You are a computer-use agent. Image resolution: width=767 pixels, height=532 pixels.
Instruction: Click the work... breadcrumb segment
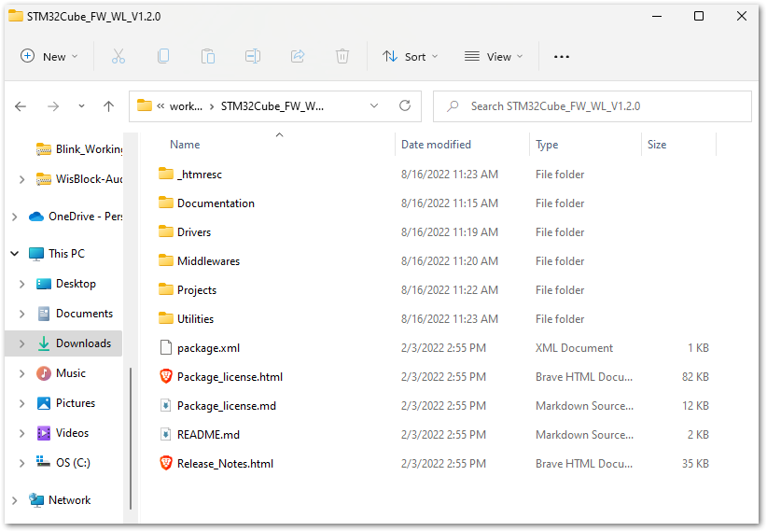tap(186, 106)
